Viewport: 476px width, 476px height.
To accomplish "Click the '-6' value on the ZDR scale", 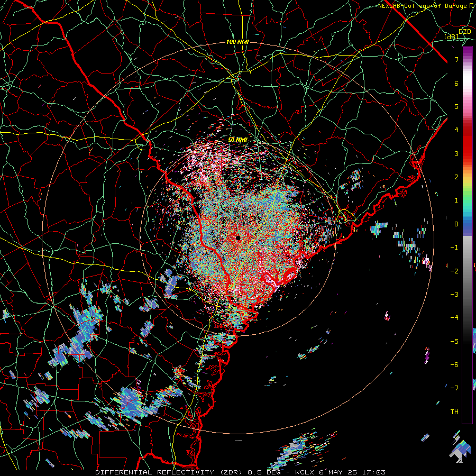I will click(x=454, y=364).
